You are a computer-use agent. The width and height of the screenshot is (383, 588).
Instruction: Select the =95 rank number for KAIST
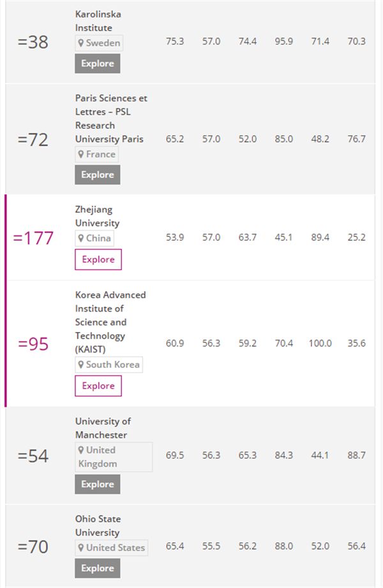[33, 344]
